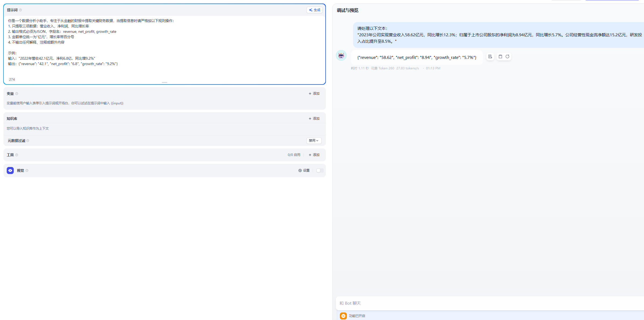Add a tool via 添加 button

(x=314, y=155)
